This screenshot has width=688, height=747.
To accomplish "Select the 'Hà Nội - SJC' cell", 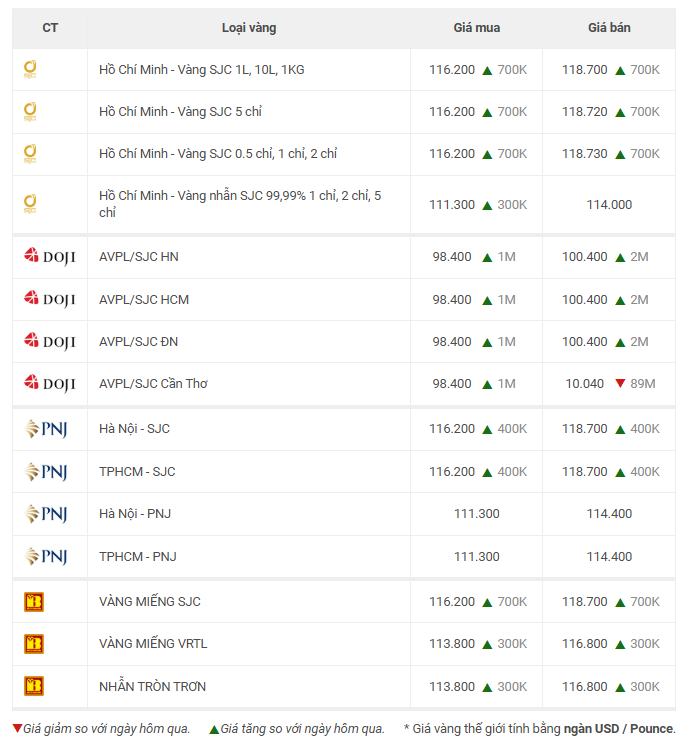I will [x=249, y=429].
